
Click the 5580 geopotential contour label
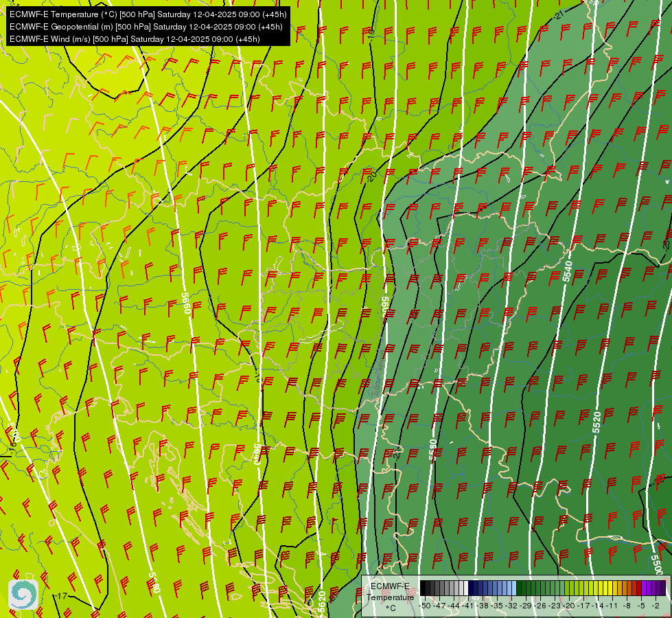tap(433, 450)
